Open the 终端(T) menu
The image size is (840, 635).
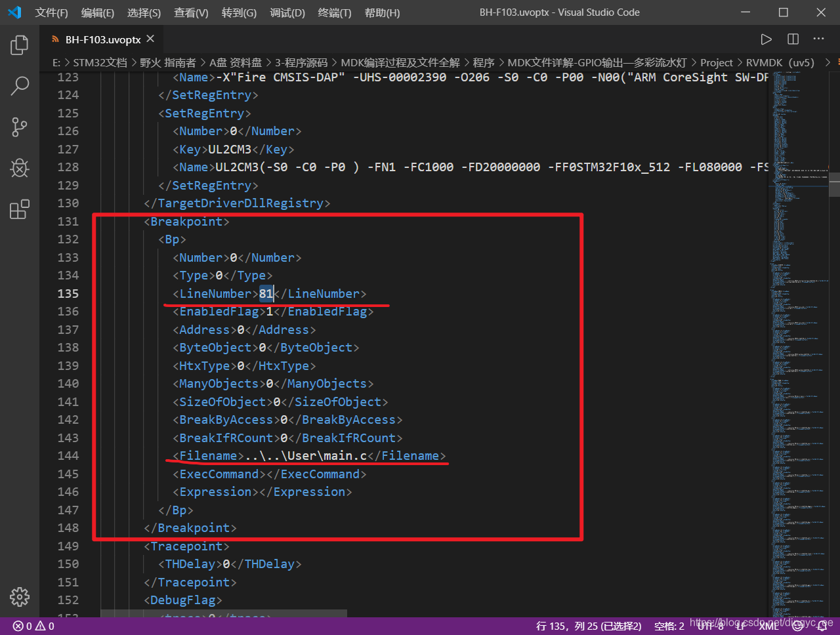click(334, 12)
